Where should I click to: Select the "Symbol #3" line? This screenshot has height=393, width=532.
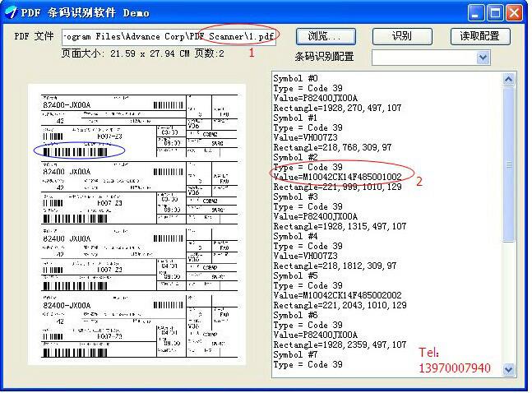coord(295,196)
